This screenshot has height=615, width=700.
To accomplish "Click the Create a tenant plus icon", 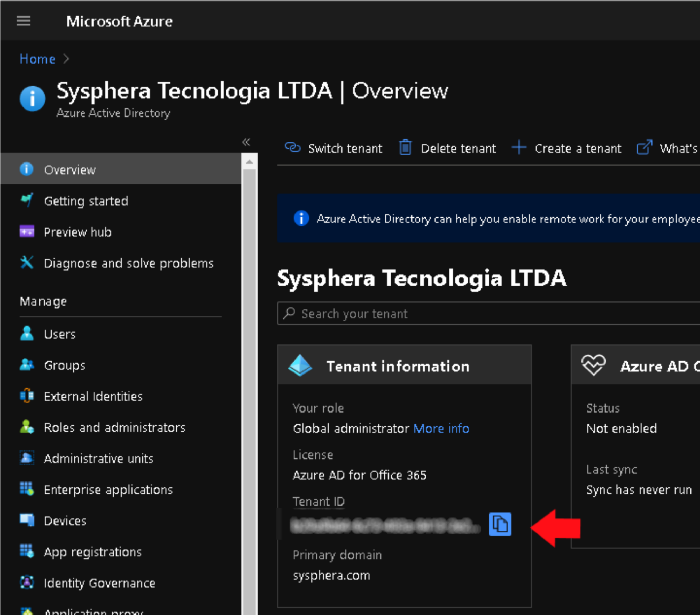I will (518, 147).
